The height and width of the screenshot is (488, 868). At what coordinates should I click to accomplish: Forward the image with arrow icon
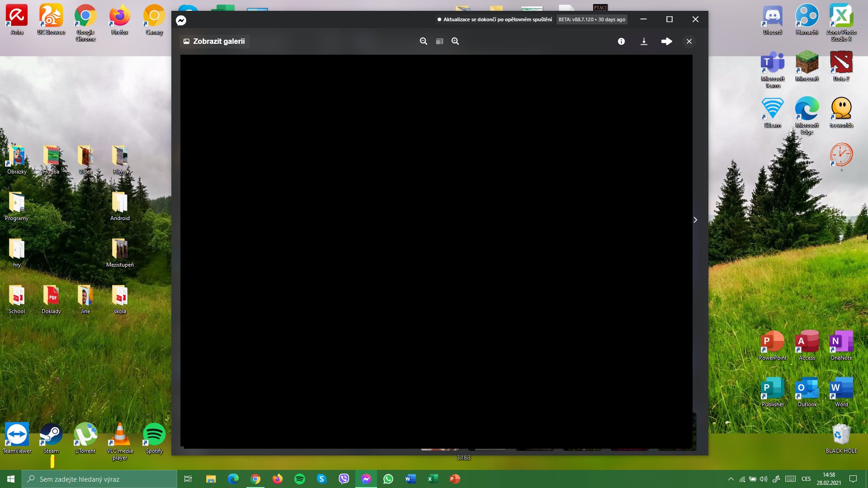point(666,41)
